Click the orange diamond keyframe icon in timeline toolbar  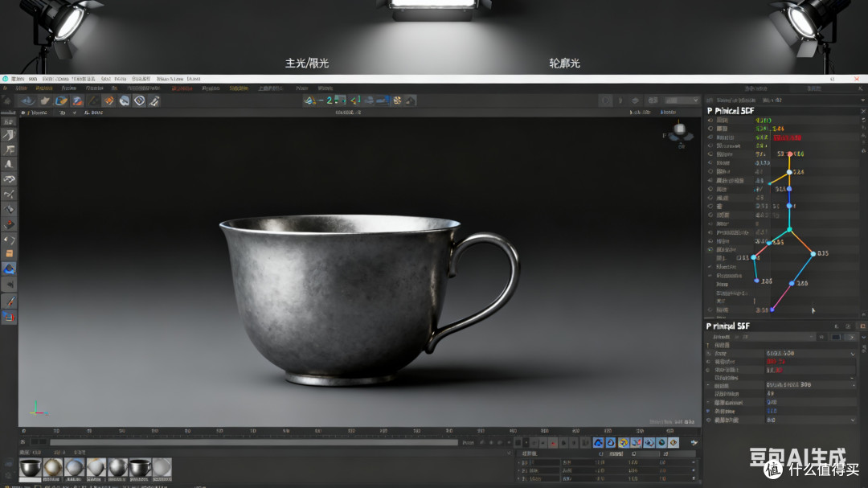click(x=674, y=443)
